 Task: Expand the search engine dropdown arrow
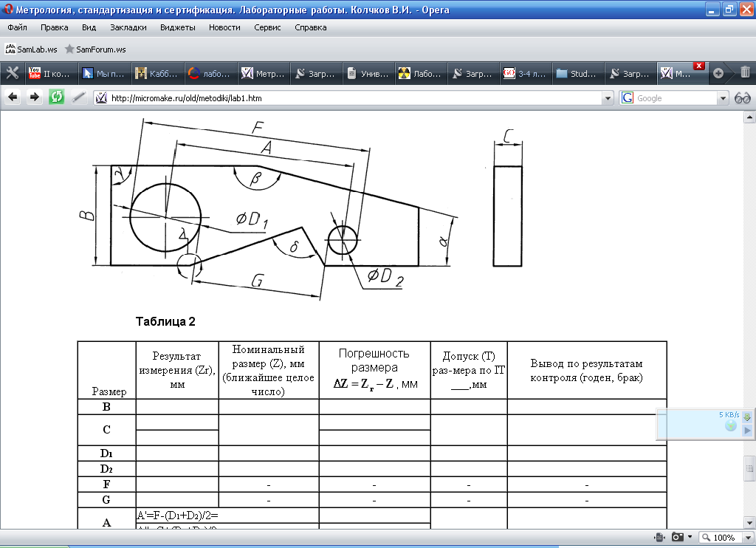point(723,98)
